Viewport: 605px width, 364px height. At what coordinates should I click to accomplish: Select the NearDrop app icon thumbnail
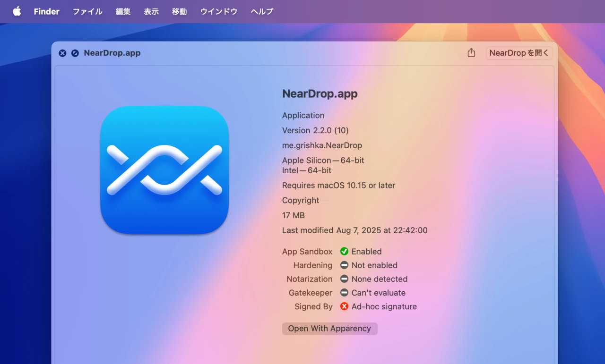click(x=164, y=170)
